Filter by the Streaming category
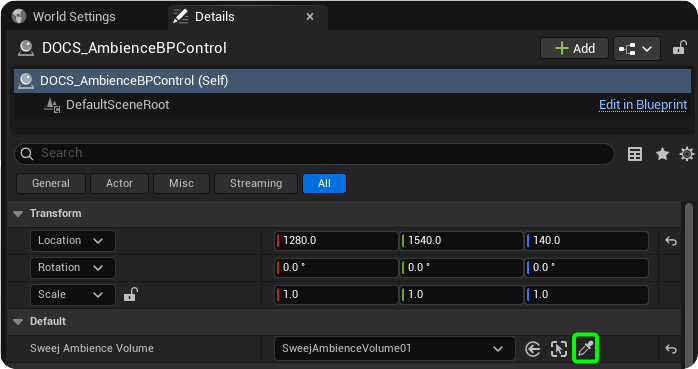698x369 pixels. [256, 183]
